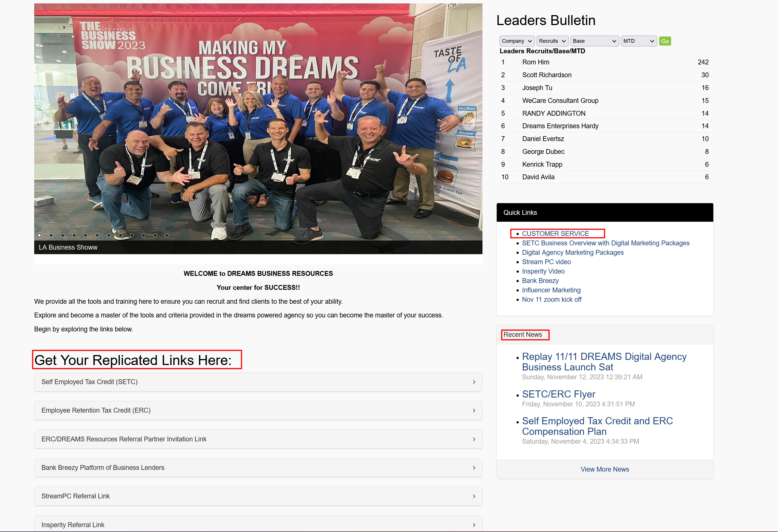Click View More News link

coord(604,469)
